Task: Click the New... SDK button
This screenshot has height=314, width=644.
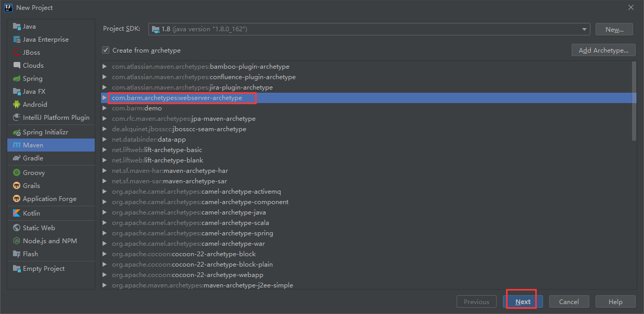Action: [x=614, y=30]
